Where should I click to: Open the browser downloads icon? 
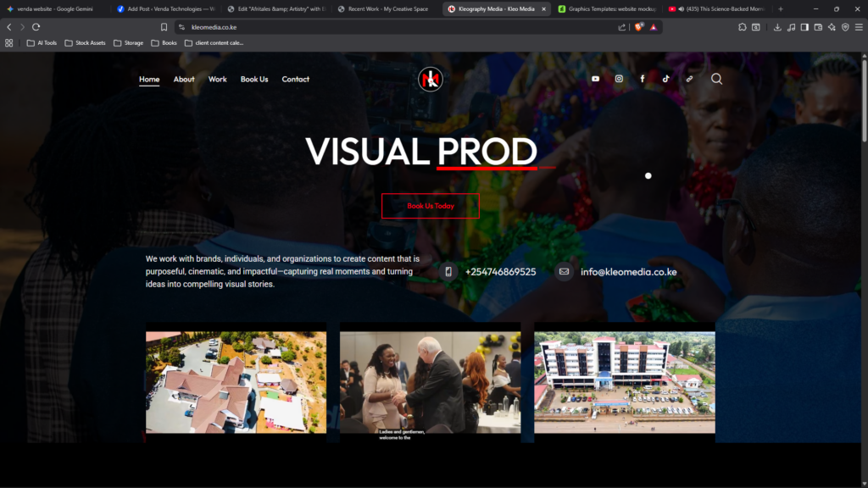777,27
